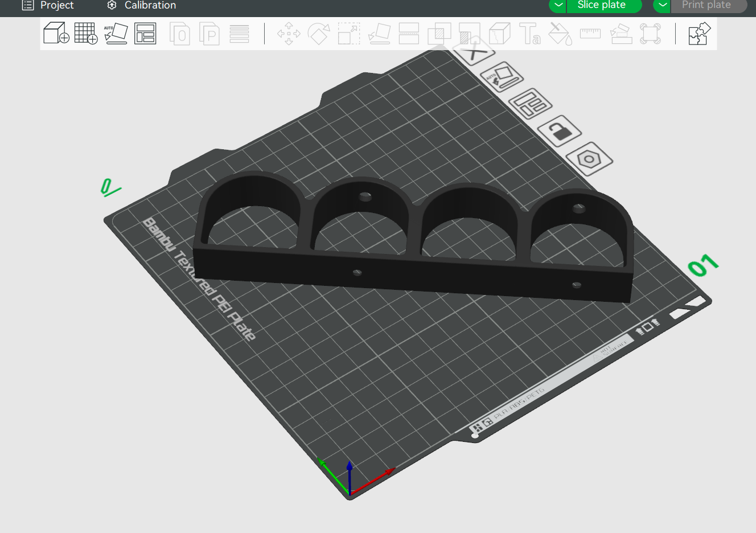Screen dimensions: 756x533
Task: Expand the Print plate dropdown arrow
Action: 663,5
